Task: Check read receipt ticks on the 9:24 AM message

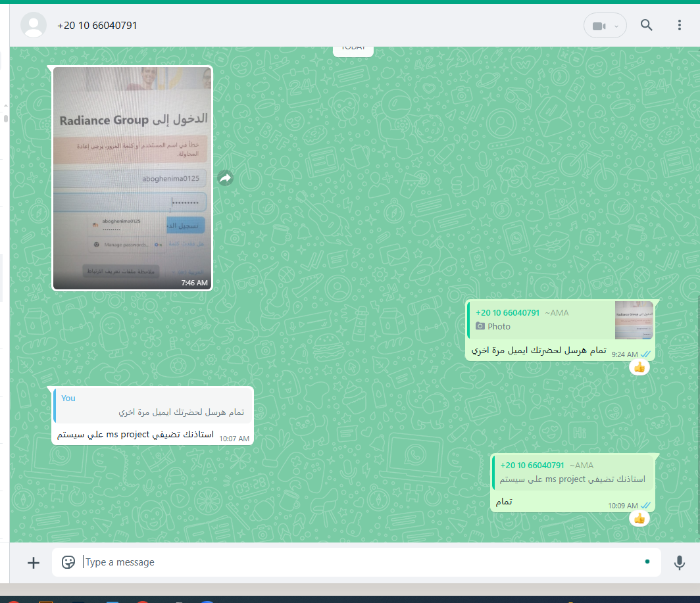Action: pyautogui.click(x=645, y=354)
